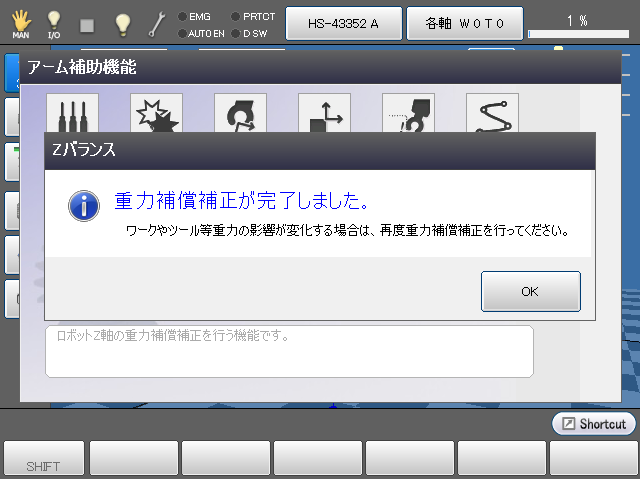Open the HS-43352 A robot type button
Image resolution: width=640 pixels, height=479 pixels.
coord(343,22)
